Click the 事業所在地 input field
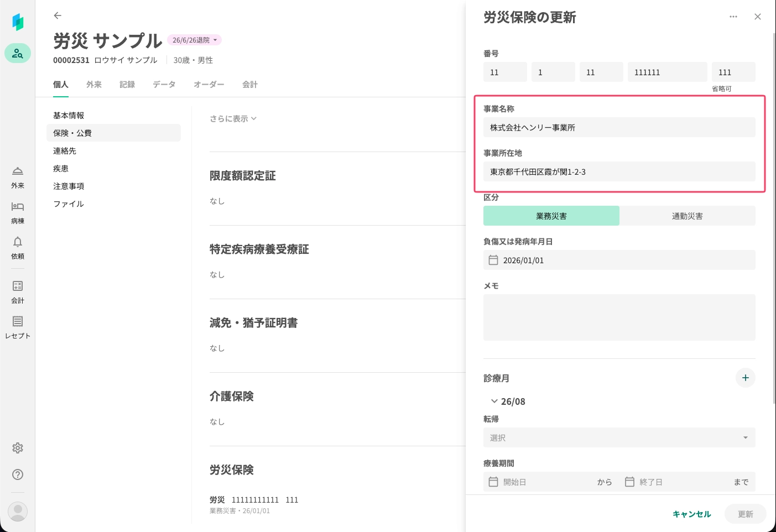This screenshot has width=776, height=532. coord(619,171)
